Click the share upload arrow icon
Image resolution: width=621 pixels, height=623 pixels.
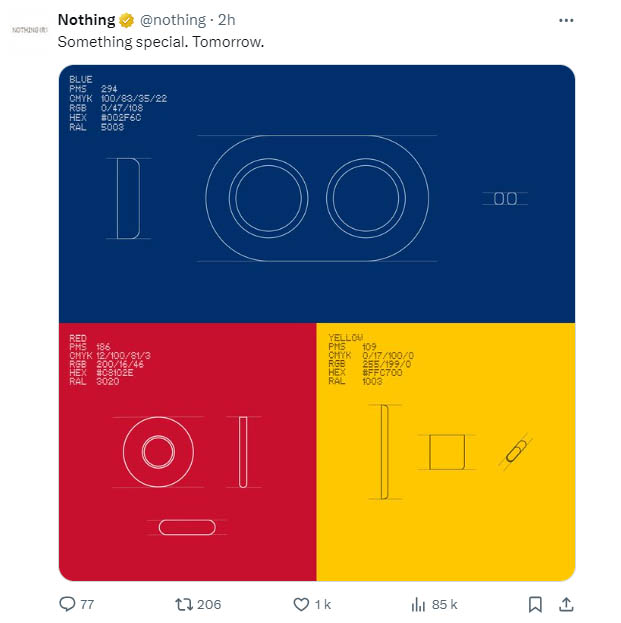pyautogui.click(x=565, y=604)
